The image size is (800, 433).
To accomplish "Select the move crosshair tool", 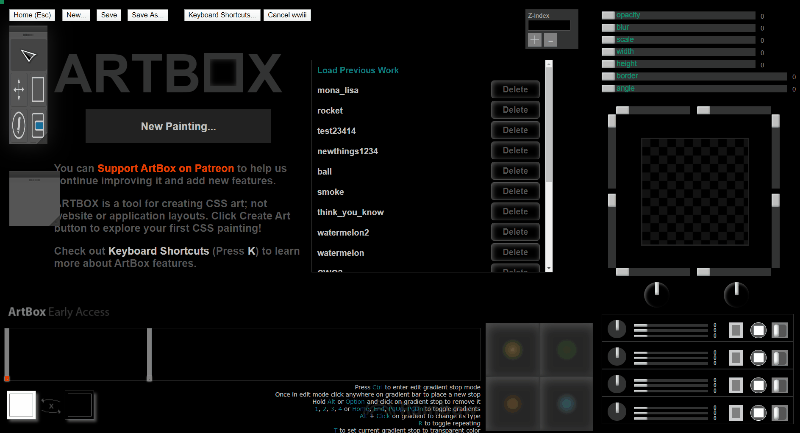I will [19, 90].
